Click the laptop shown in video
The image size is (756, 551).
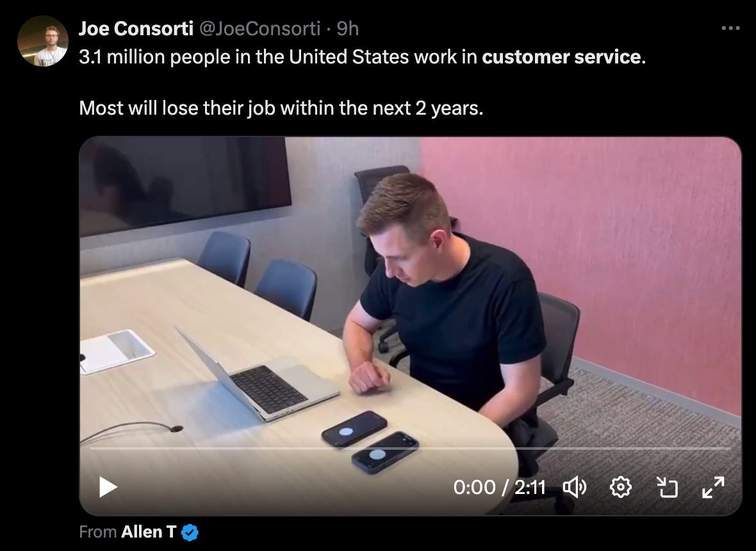coord(258,374)
